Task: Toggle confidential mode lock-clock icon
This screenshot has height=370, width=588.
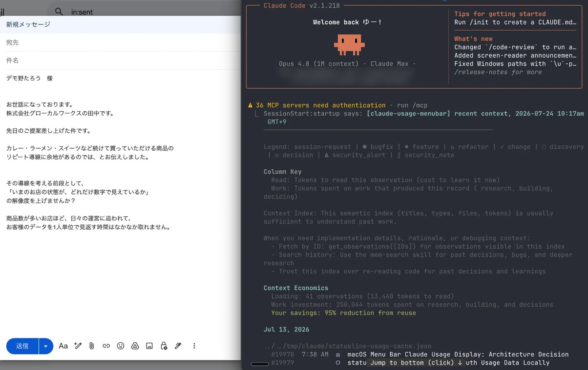Action: click(164, 346)
